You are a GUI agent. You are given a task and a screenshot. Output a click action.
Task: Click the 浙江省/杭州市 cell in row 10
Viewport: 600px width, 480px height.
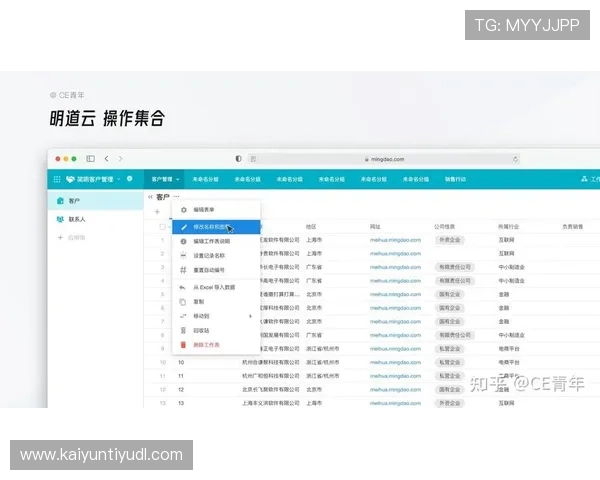[323, 362]
